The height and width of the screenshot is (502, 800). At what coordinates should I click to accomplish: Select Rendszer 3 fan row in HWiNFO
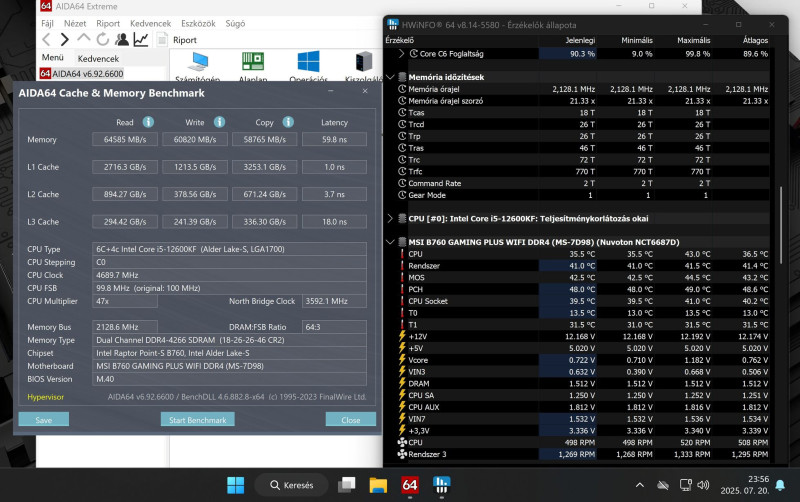tap(583, 454)
